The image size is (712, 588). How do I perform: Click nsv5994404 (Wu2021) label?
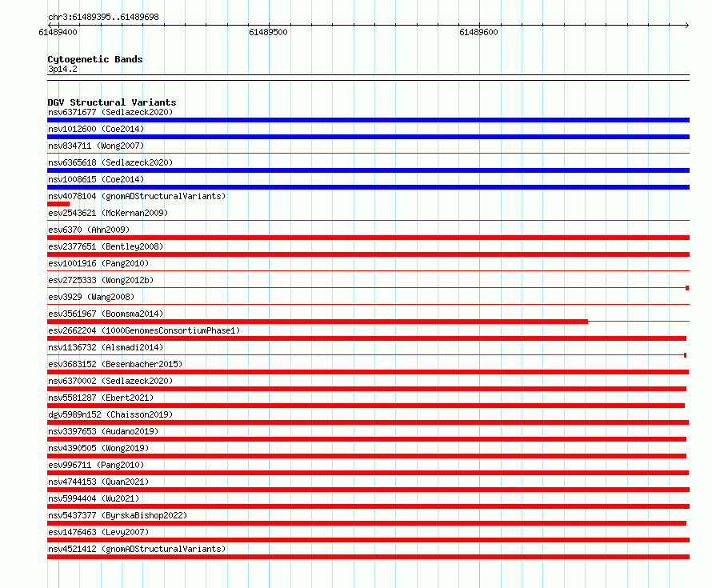point(94,498)
